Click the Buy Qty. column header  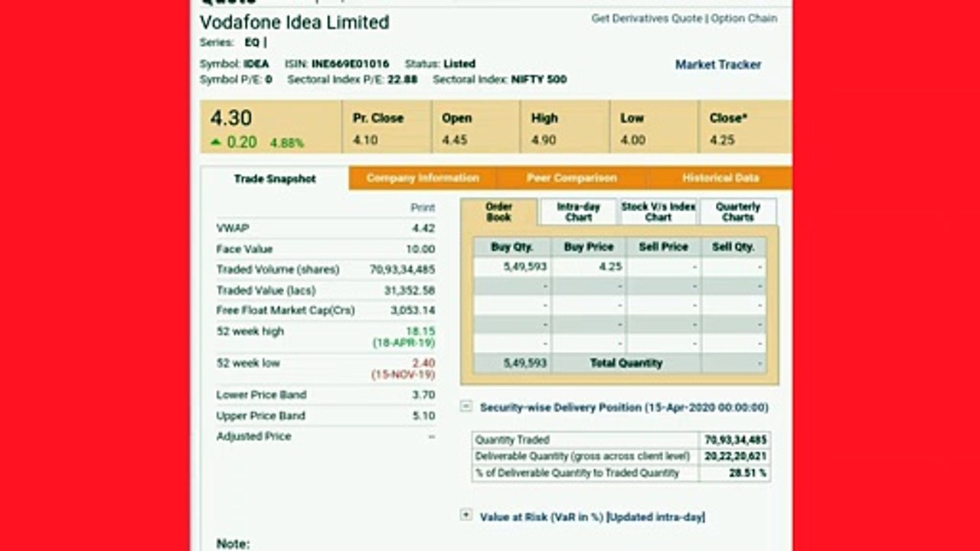pyautogui.click(x=511, y=246)
